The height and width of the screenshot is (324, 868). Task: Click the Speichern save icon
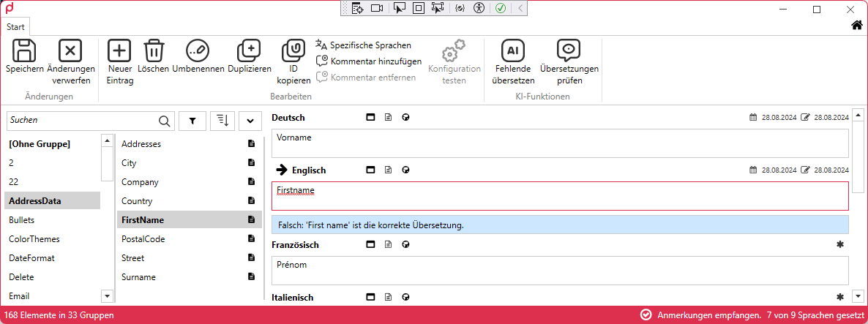click(24, 51)
